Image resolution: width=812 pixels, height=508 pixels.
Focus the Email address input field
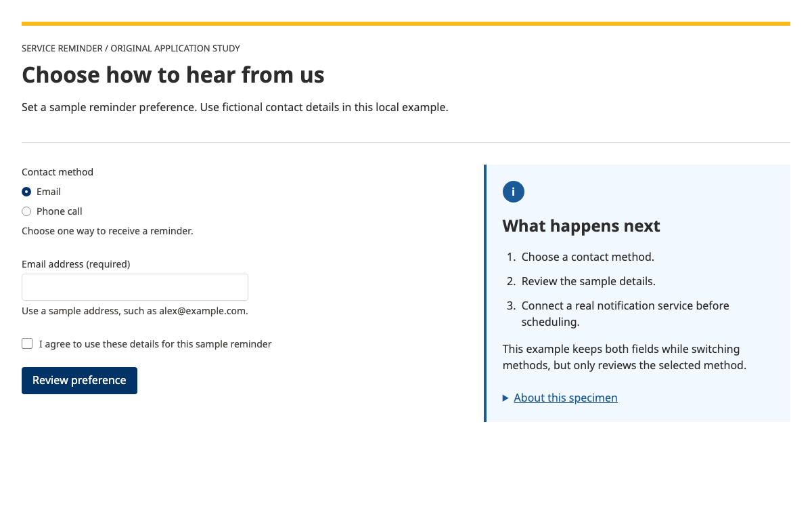[x=135, y=287]
